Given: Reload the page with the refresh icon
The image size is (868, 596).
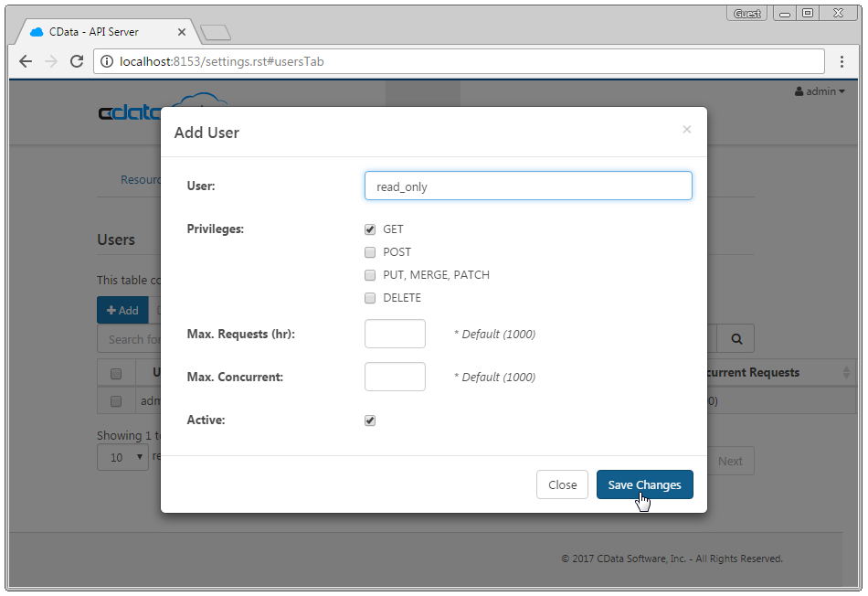Looking at the screenshot, I should tap(77, 62).
